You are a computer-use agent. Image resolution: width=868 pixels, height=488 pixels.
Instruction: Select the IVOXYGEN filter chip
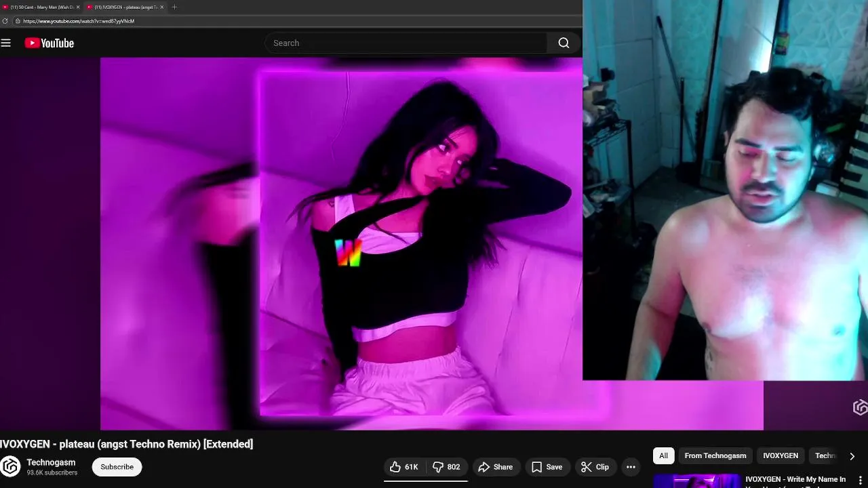(x=781, y=455)
